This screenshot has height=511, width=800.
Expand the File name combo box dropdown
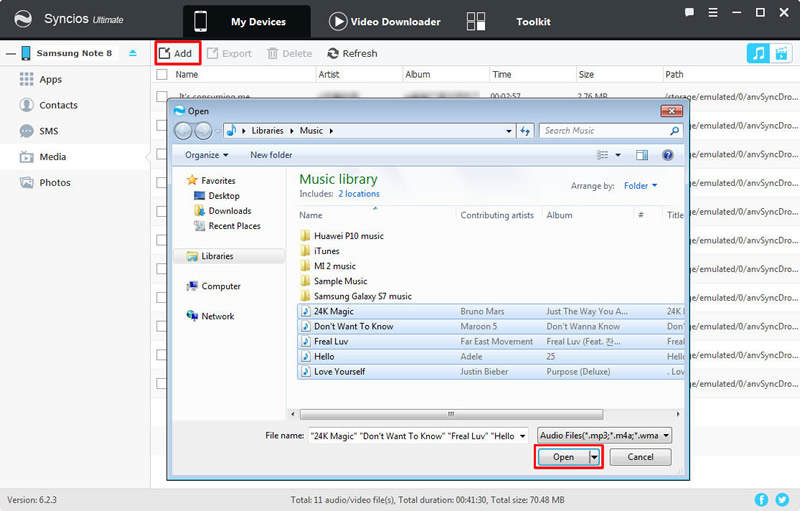pos(522,436)
